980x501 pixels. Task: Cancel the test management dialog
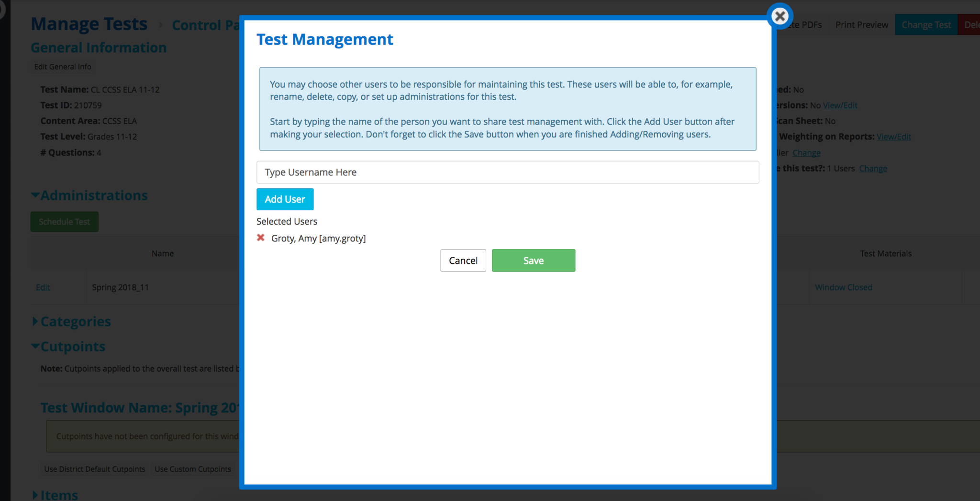[463, 261]
